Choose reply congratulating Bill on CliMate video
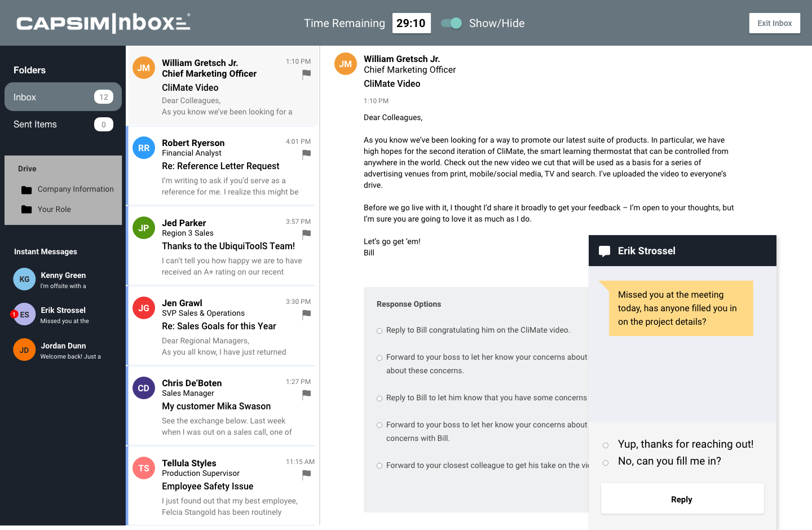The width and height of the screenshot is (812, 530). (379, 331)
